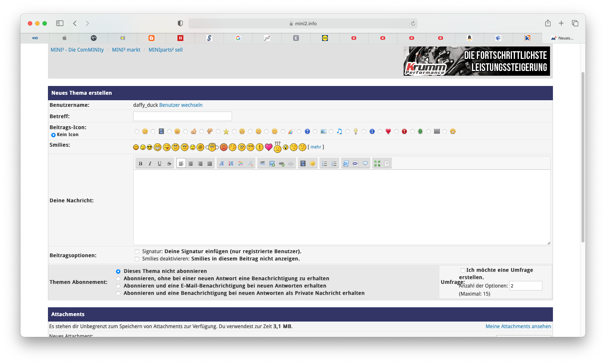
Task: Open the font color palette
Action: pyautogui.click(x=240, y=164)
